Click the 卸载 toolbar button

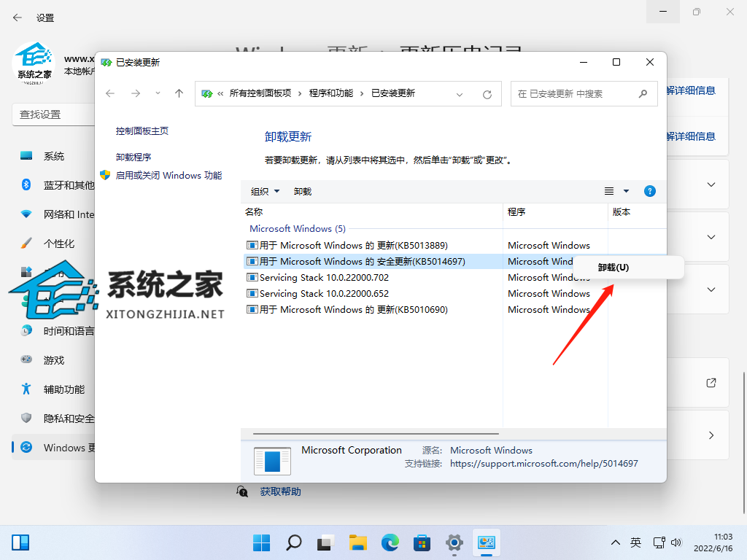click(303, 192)
